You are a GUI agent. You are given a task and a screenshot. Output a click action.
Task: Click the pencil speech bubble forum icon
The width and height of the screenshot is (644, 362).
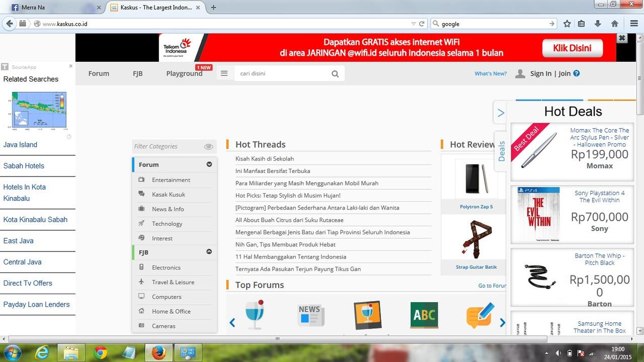tap(479, 315)
